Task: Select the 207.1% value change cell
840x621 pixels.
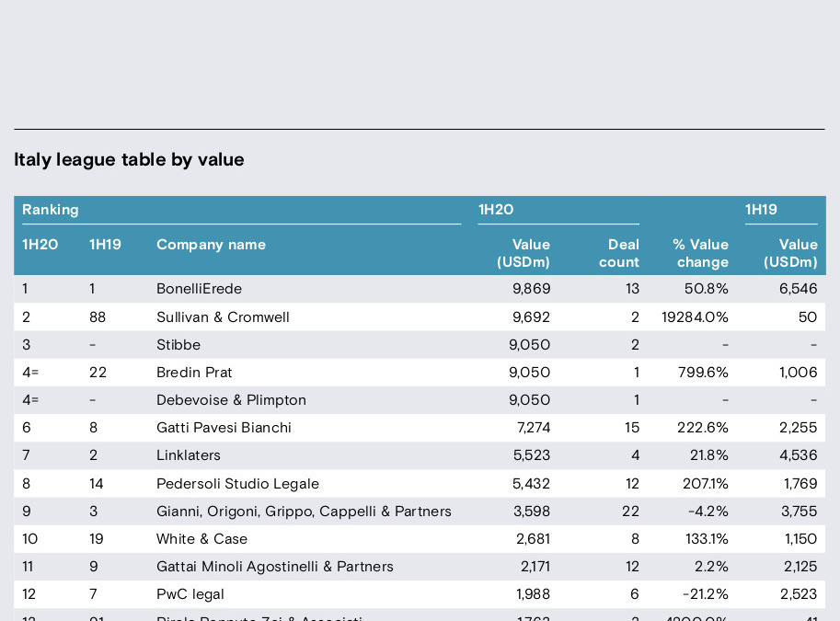Action: coord(705,484)
